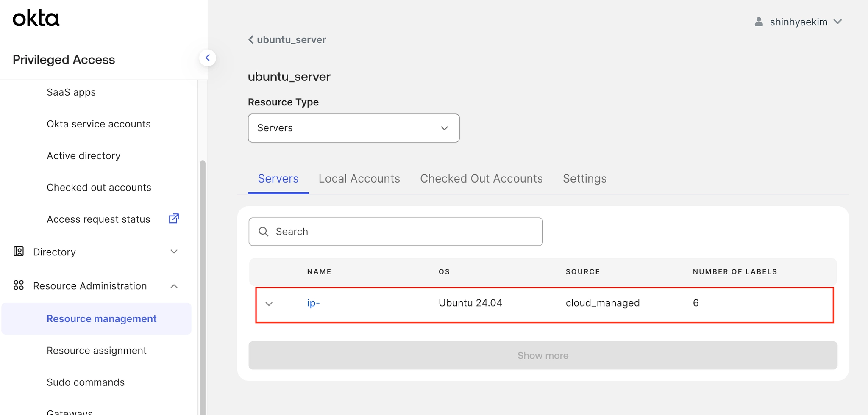Click the NAME column header
The height and width of the screenshot is (415, 868).
(x=319, y=272)
